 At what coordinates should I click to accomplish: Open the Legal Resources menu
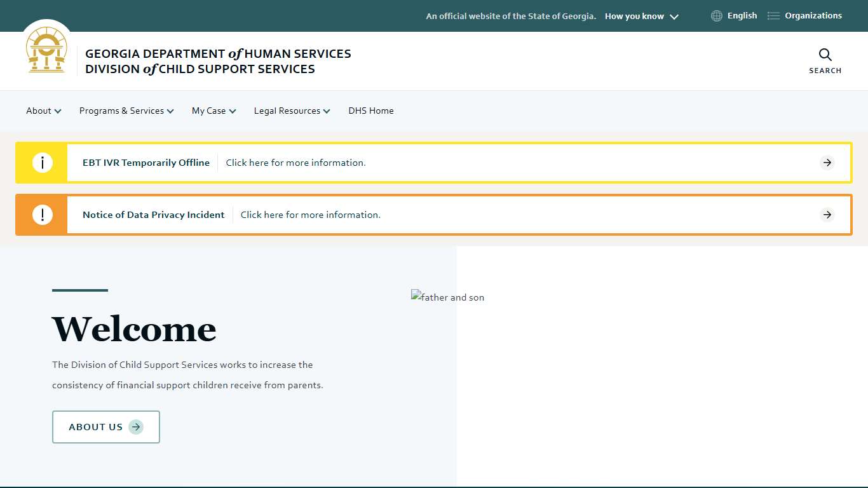pyautogui.click(x=292, y=111)
